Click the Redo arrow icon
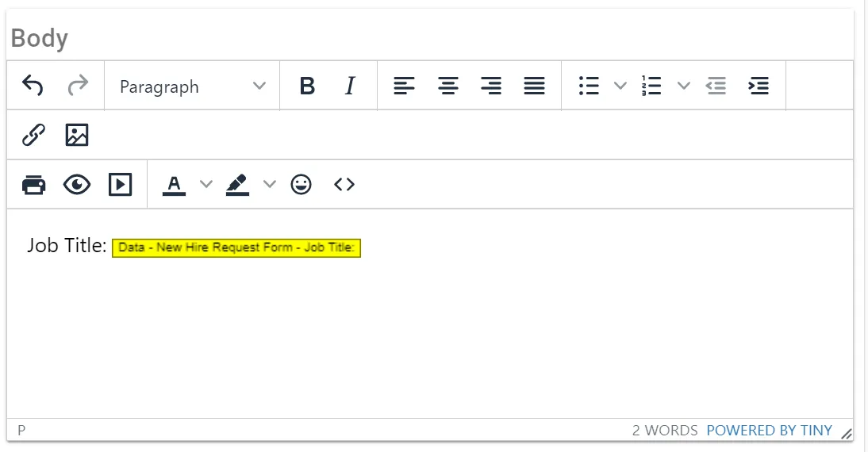The height and width of the screenshot is (452, 868). 77,86
